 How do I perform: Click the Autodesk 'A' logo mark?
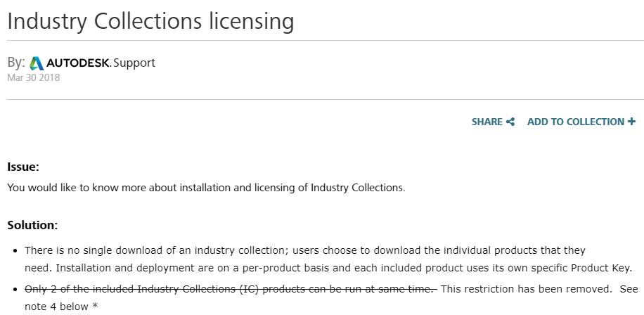tap(37, 63)
